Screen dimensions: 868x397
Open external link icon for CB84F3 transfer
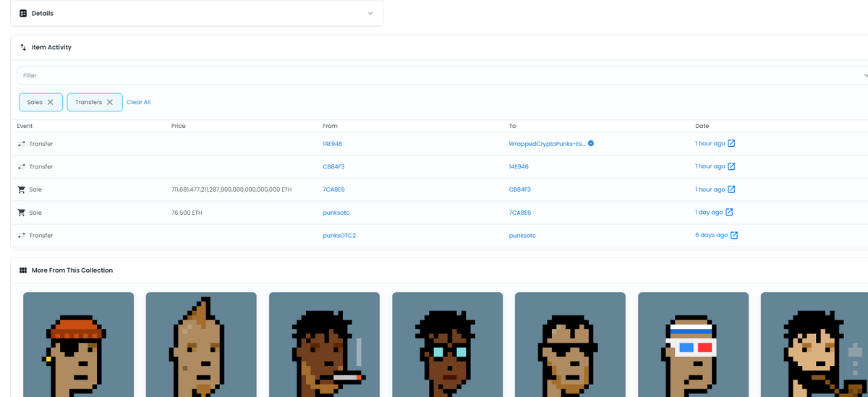[x=731, y=167]
